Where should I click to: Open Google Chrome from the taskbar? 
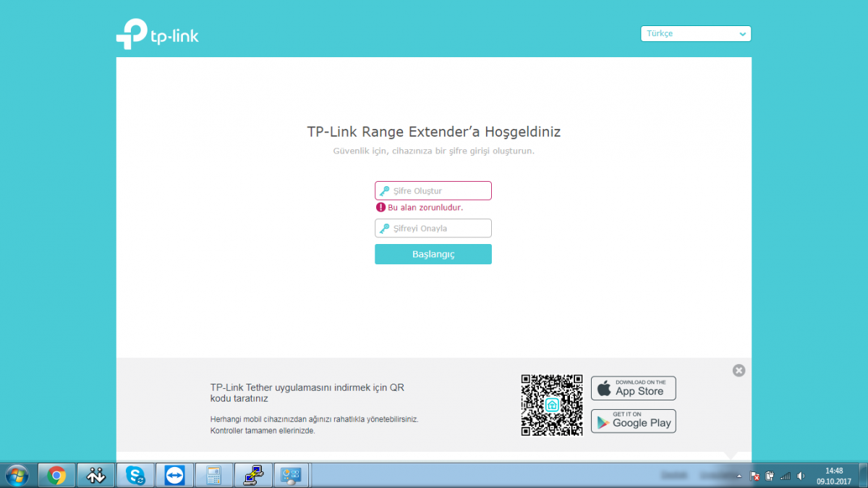(x=56, y=476)
